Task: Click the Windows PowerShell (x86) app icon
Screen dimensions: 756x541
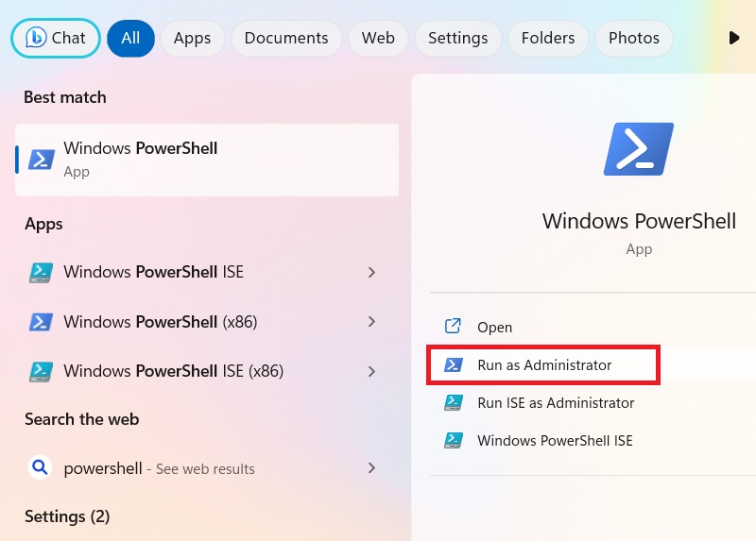Action: (42, 322)
